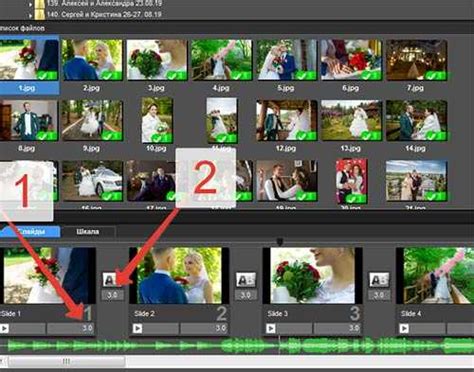Select file thumbnail 10.jpg
Image resolution: width=474 pixels, height=372 pixels.
pyautogui.click(x=157, y=120)
